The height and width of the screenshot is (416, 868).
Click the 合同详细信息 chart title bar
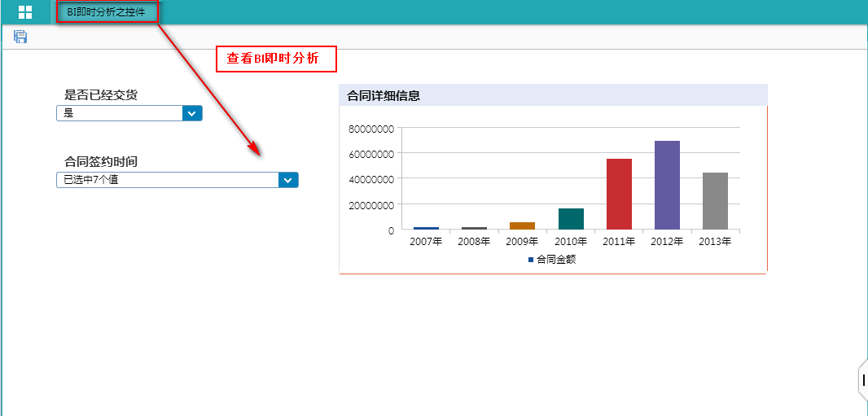tap(553, 95)
